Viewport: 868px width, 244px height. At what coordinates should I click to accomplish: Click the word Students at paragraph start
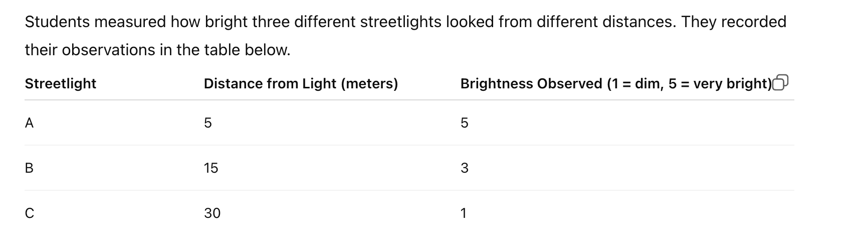coord(57,22)
